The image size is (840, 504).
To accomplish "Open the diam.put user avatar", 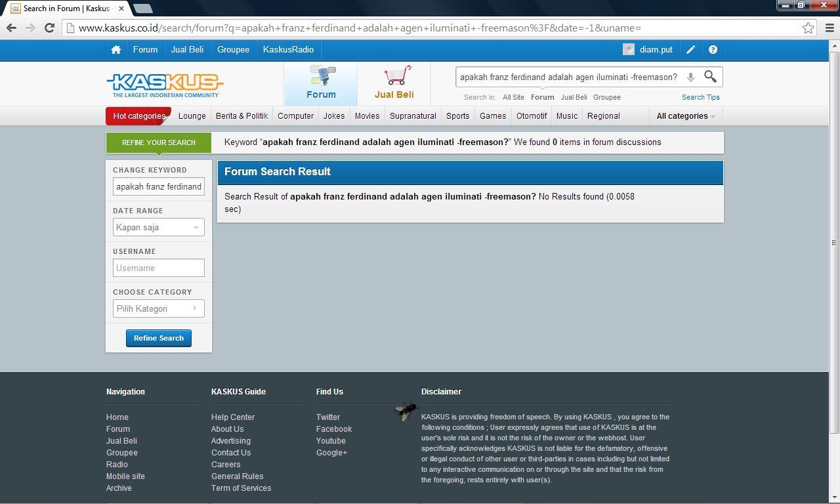I will [629, 50].
